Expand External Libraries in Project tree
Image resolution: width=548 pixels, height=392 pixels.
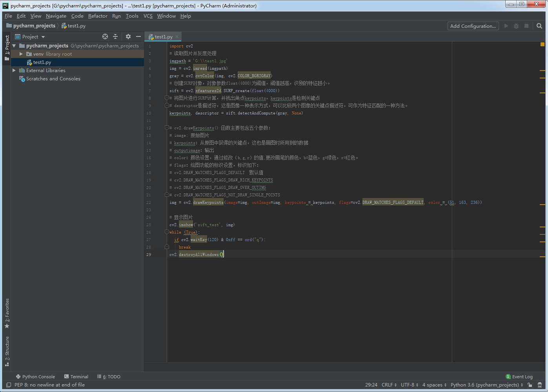click(x=14, y=70)
